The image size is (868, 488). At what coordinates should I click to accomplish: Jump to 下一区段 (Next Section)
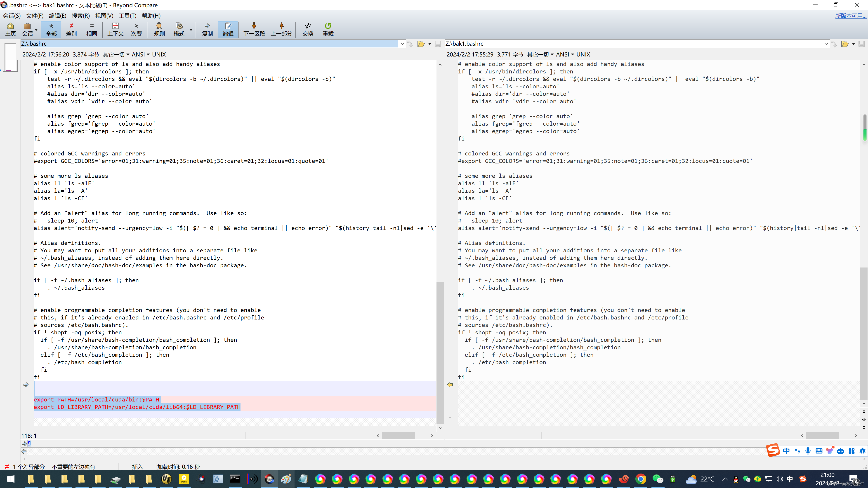pyautogui.click(x=254, y=29)
